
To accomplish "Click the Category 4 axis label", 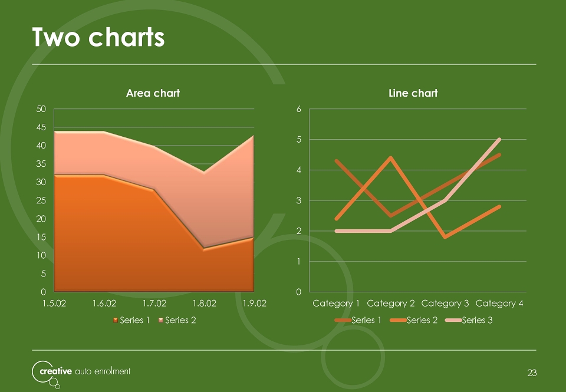I will tap(499, 304).
